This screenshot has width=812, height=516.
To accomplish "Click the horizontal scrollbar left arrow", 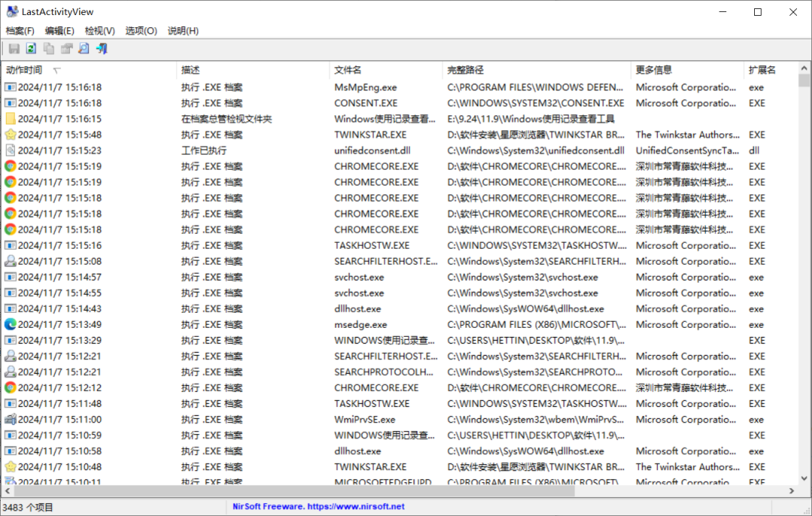I will (x=8, y=490).
